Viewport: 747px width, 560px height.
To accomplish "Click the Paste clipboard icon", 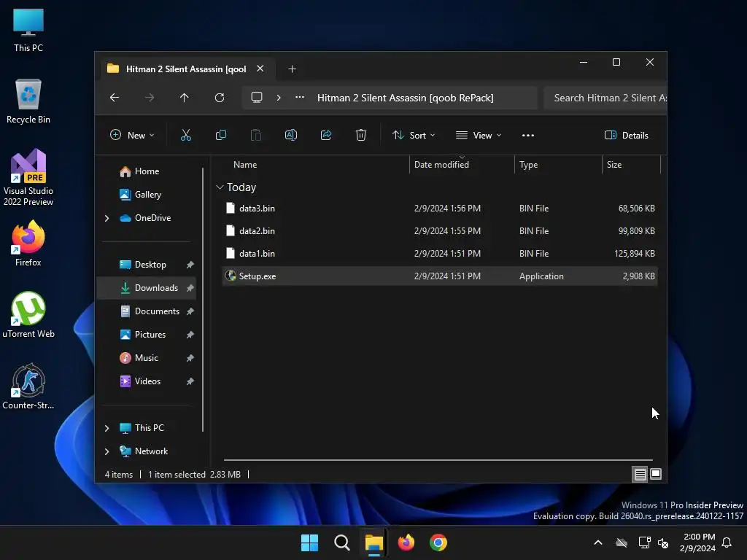I will pos(256,135).
